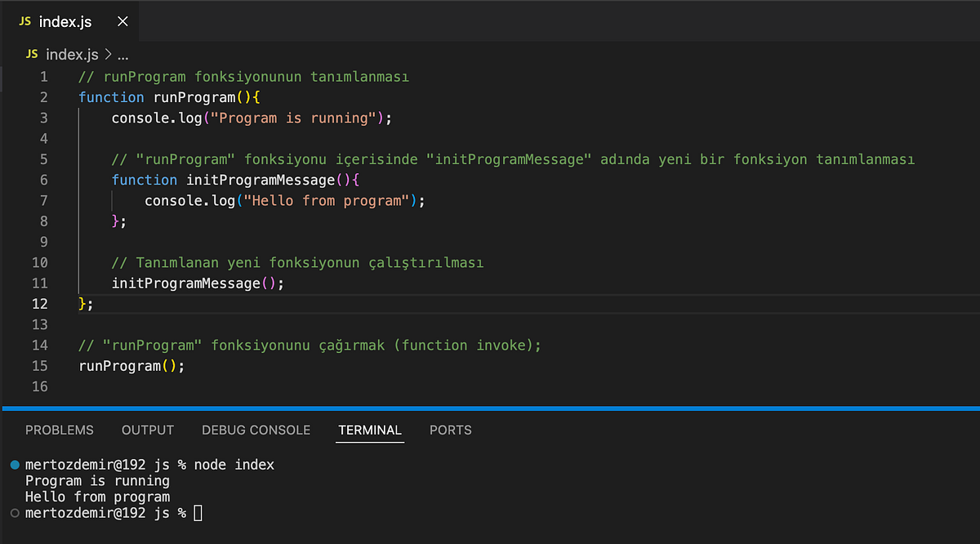
Task: Open the index.js breadcrumb entry
Action: coord(73,54)
